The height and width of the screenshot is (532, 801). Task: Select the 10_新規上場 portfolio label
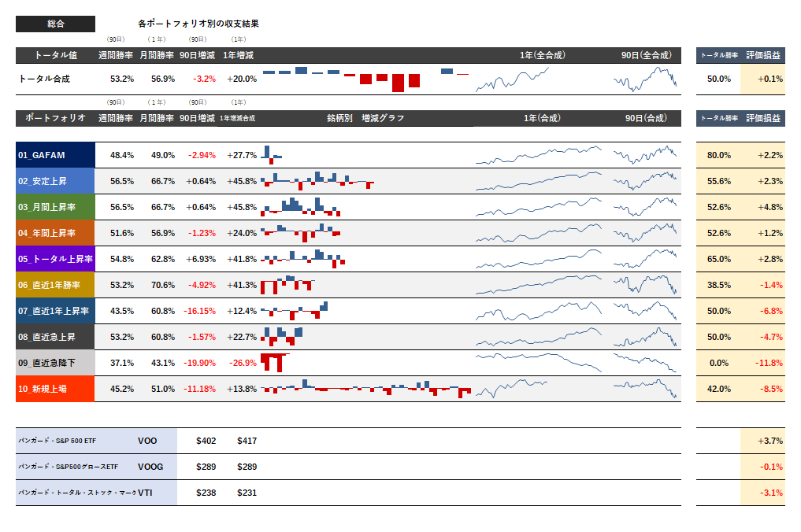point(55,389)
